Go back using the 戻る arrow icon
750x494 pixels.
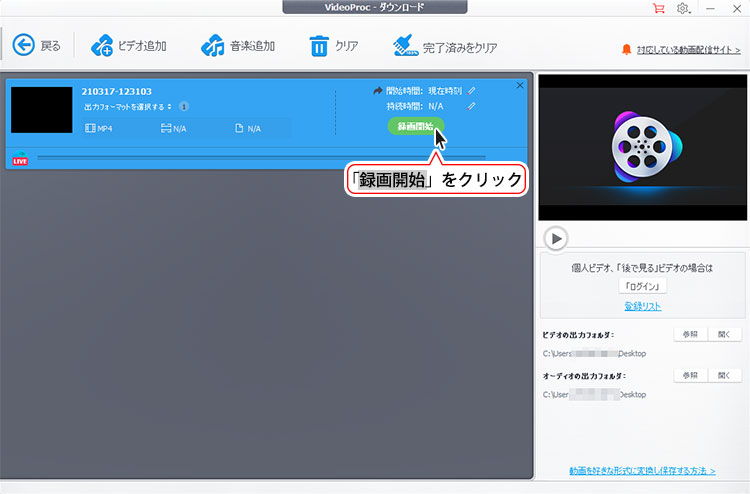pyautogui.click(x=23, y=45)
